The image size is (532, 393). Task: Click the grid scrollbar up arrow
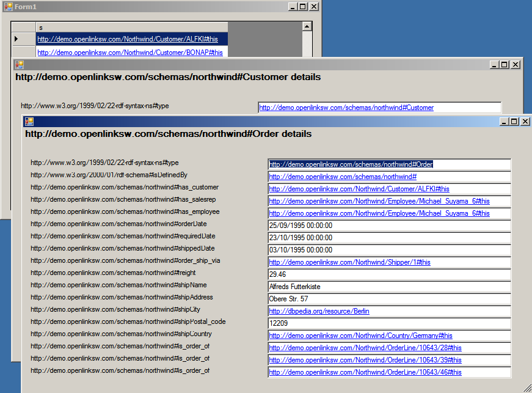coord(308,27)
